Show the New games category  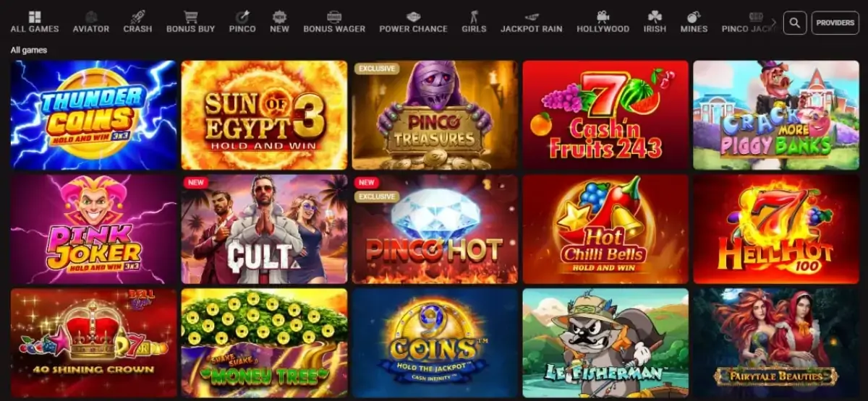pyautogui.click(x=279, y=22)
